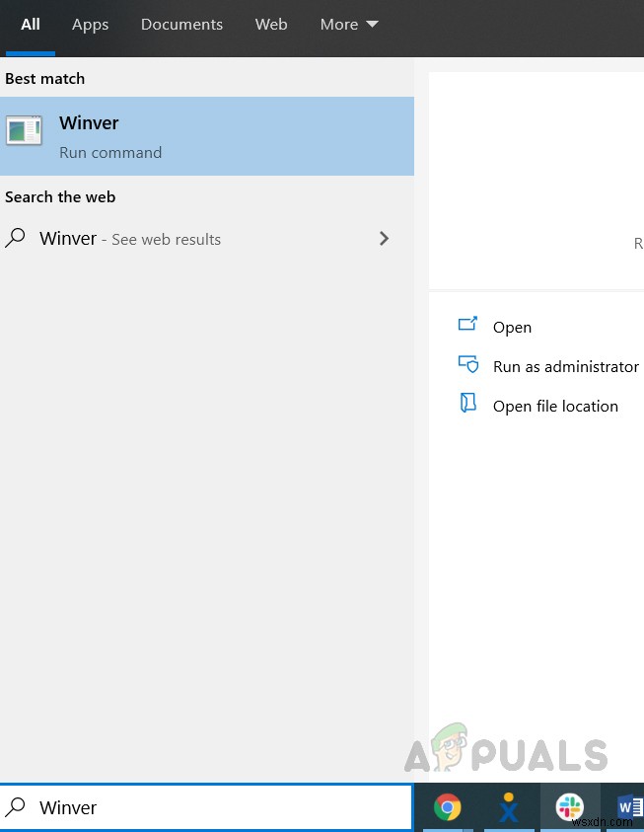This screenshot has height=832, width=644.
Task: Click the Open file location label
Action: [555, 406]
